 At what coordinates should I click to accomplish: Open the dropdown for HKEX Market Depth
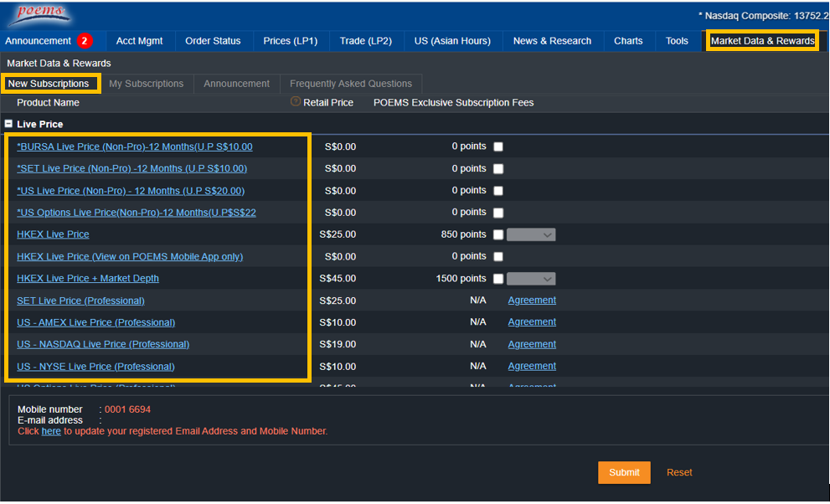click(531, 279)
